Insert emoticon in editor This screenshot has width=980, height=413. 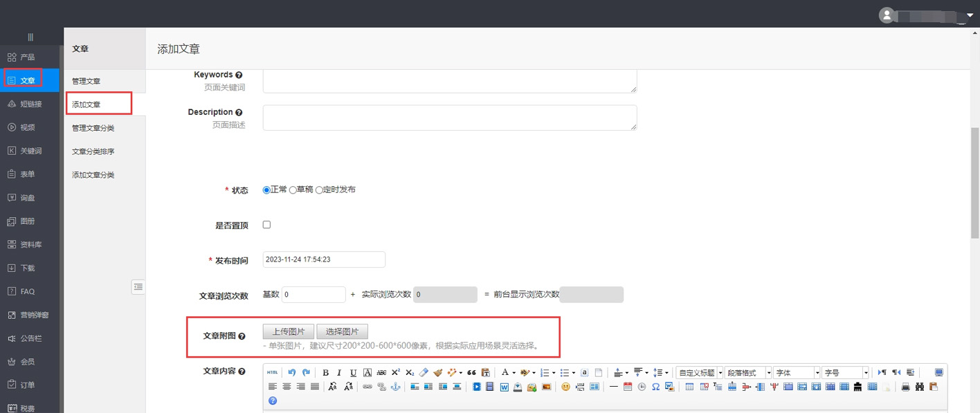point(565,387)
